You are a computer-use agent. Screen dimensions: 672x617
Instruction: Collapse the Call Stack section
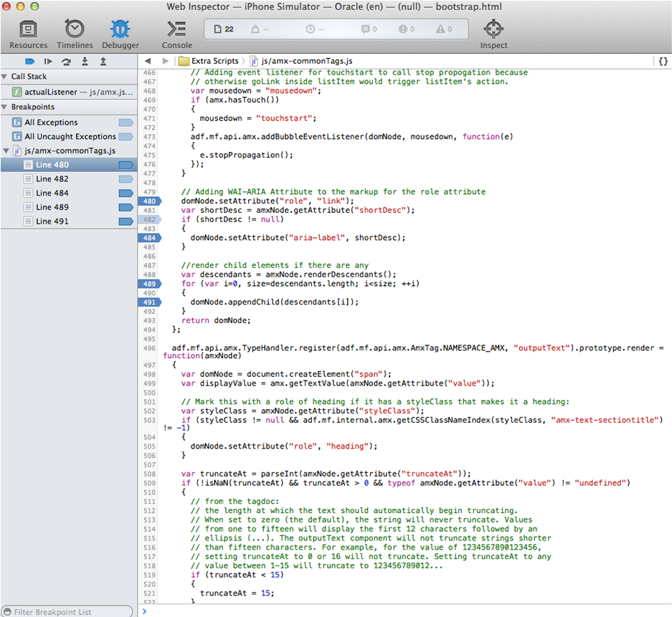[5, 77]
